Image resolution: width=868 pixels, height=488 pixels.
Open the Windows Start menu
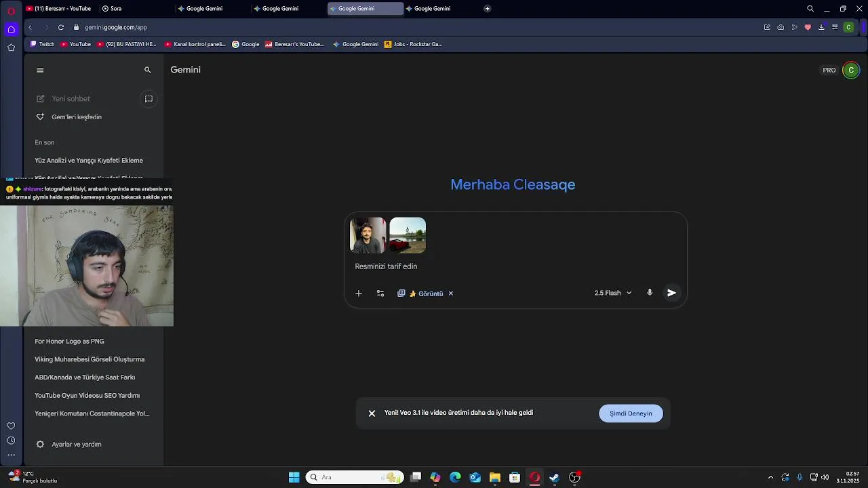pyautogui.click(x=294, y=477)
